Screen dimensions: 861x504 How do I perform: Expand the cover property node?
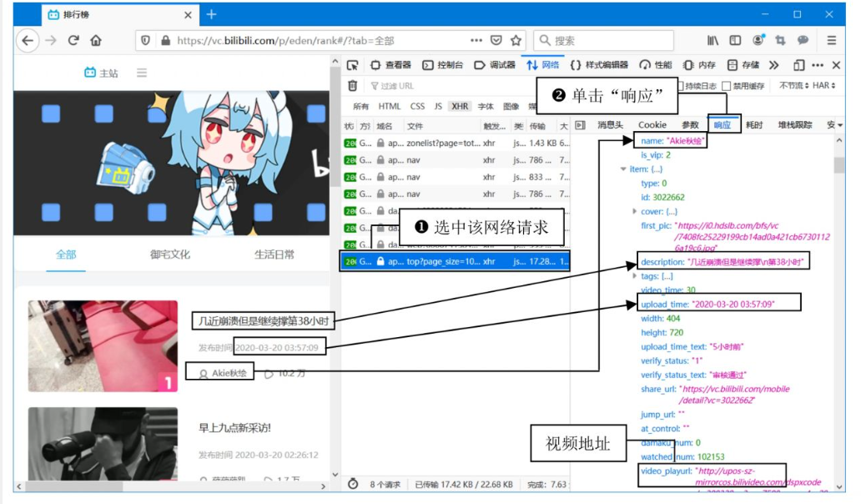tap(633, 210)
